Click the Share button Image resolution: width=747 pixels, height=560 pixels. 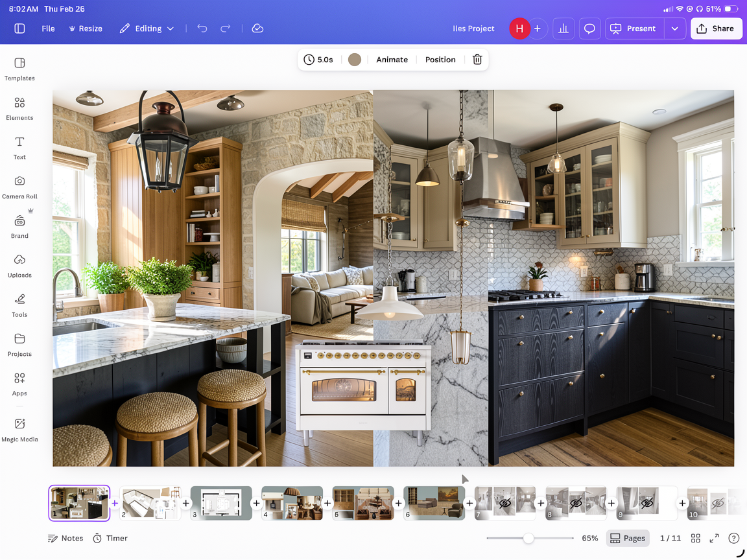(x=716, y=29)
